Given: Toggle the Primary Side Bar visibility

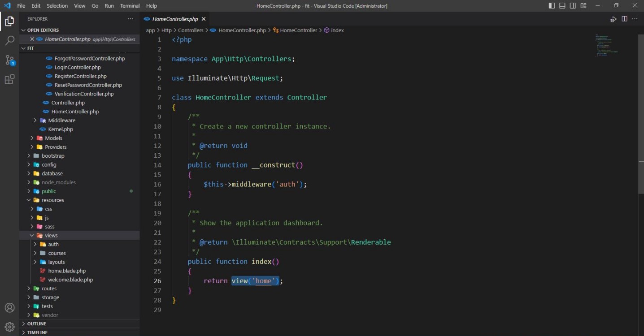Looking at the screenshot, I should (x=552, y=6).
